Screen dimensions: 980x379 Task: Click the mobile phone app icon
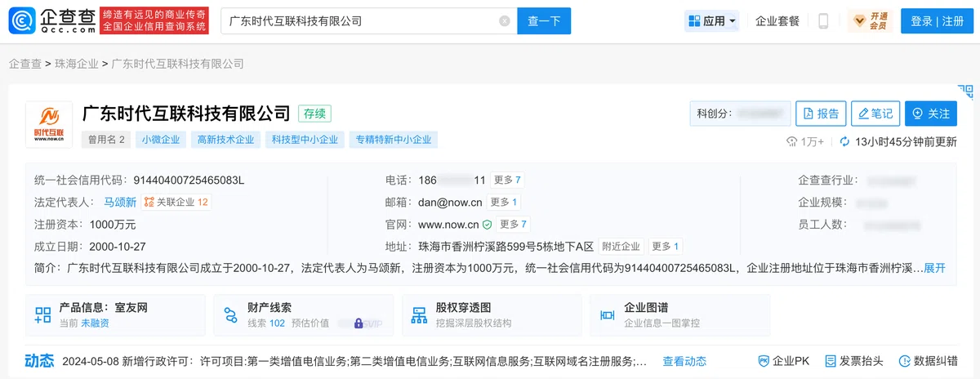(824, 21)
